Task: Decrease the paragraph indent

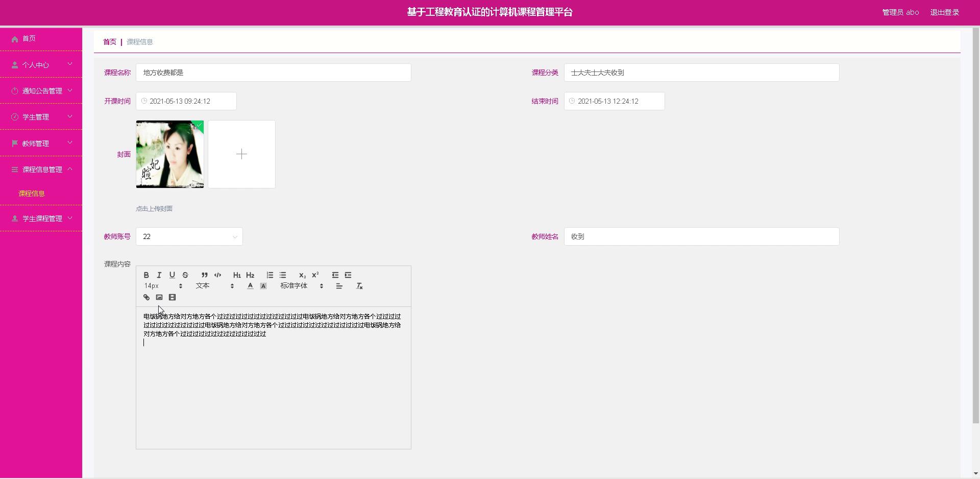Action: [x=335, y=275]
